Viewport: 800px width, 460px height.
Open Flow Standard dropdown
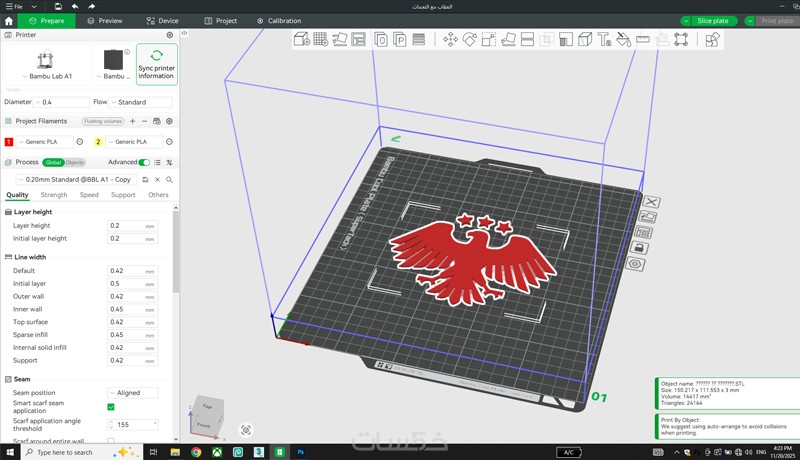pyautogui.click(x=141, y=102)
